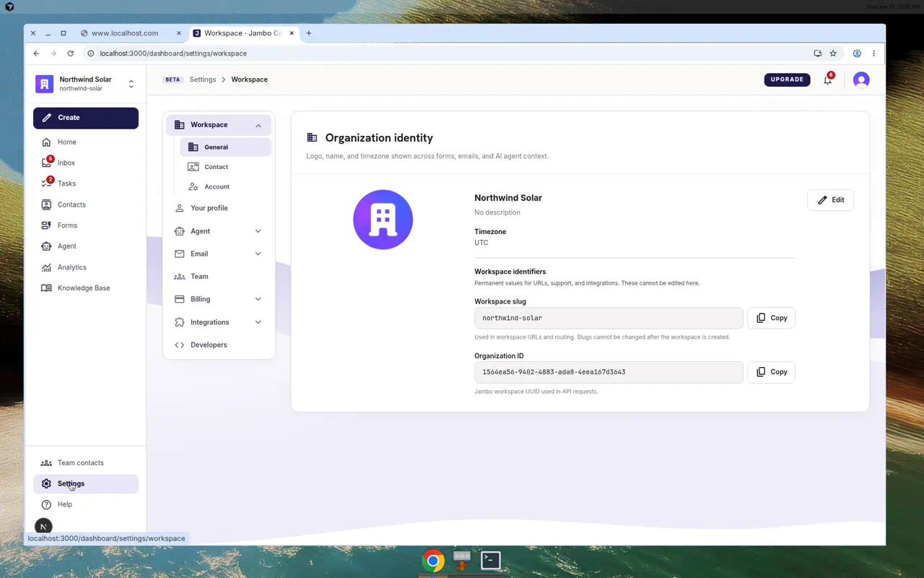Open Tasks icon with badge 2
The height and width of the screenshot is (578, 924).
click(x=47, y=184)
